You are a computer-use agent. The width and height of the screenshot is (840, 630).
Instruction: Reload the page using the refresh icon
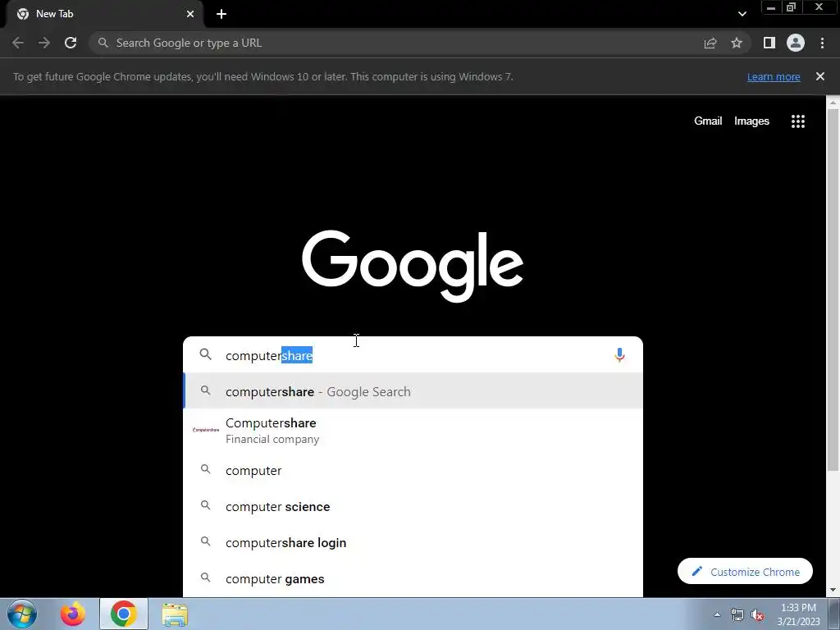[71, 43]
